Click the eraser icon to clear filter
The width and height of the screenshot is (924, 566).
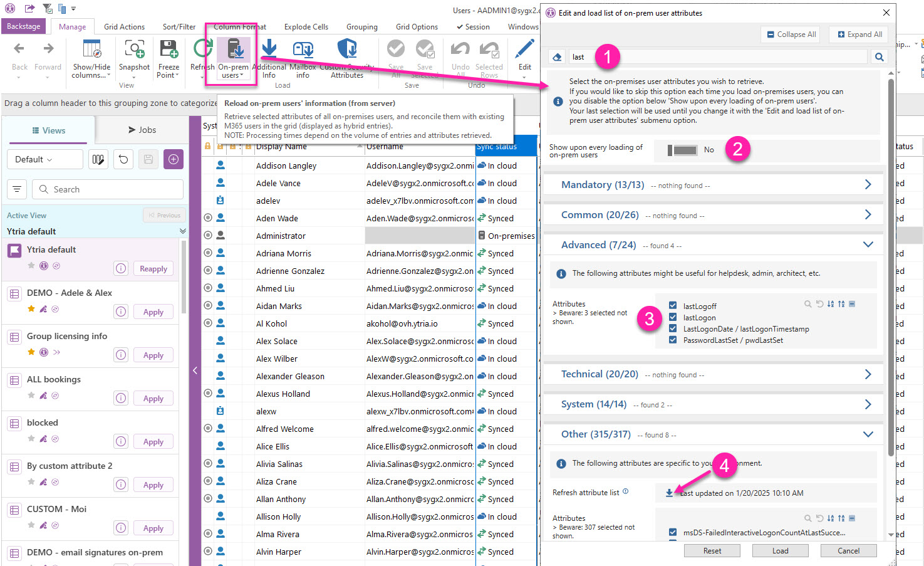point(557,57)
